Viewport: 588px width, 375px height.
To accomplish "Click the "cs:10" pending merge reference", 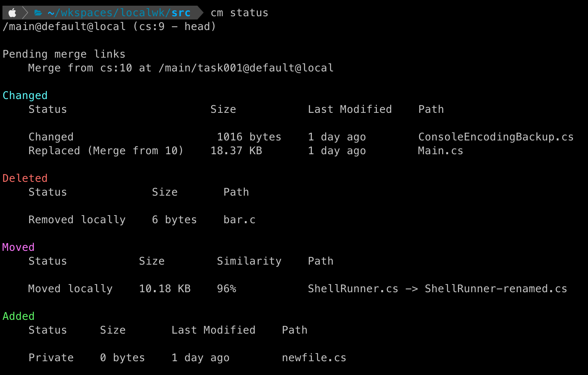I will [x=116, y=68].
